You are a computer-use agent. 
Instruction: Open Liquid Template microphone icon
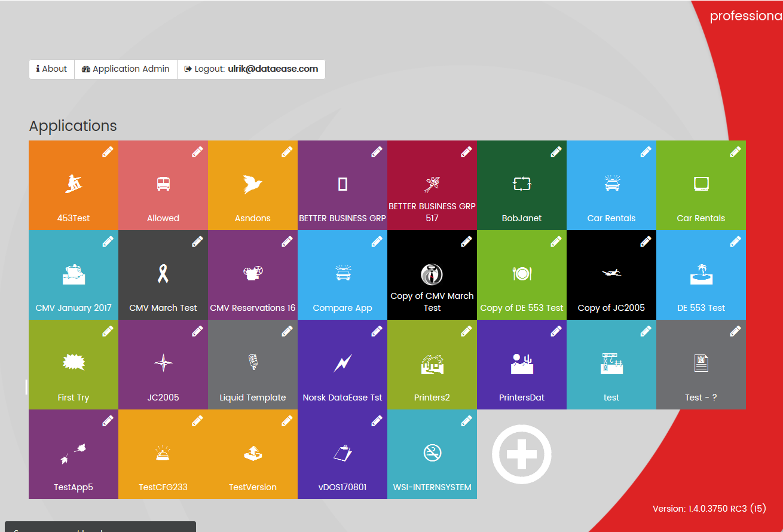coord(253,362)
